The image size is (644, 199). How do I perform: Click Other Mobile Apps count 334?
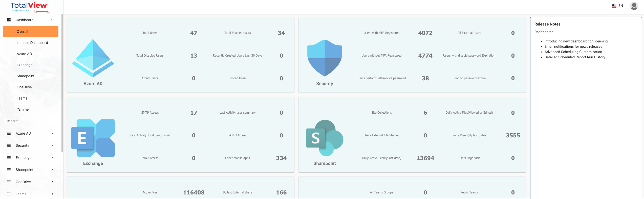tap(281, 158)
